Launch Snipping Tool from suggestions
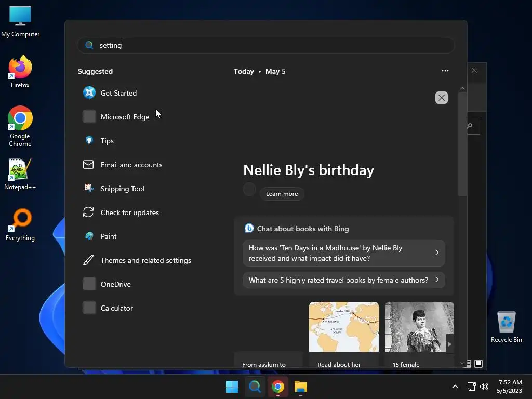The height and width of the screenshot is (399, 532). tap(114, 189)
